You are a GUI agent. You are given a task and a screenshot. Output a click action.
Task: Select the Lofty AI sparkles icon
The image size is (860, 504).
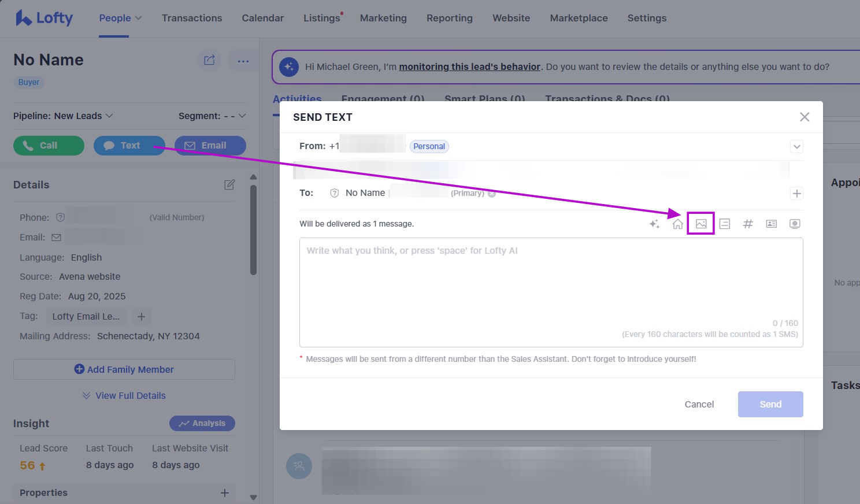(655, 224)
